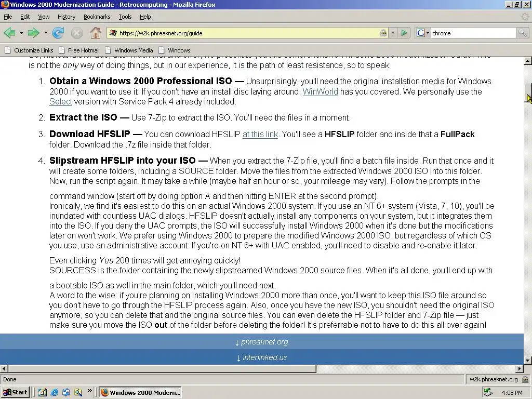532x399 pixels.
Task: Click the search box containing chrome
Action: point(473,33)
